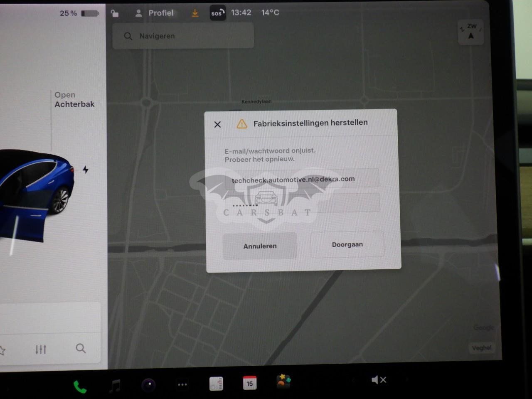Open the Calendar app showing 15

tap(250, 383)
